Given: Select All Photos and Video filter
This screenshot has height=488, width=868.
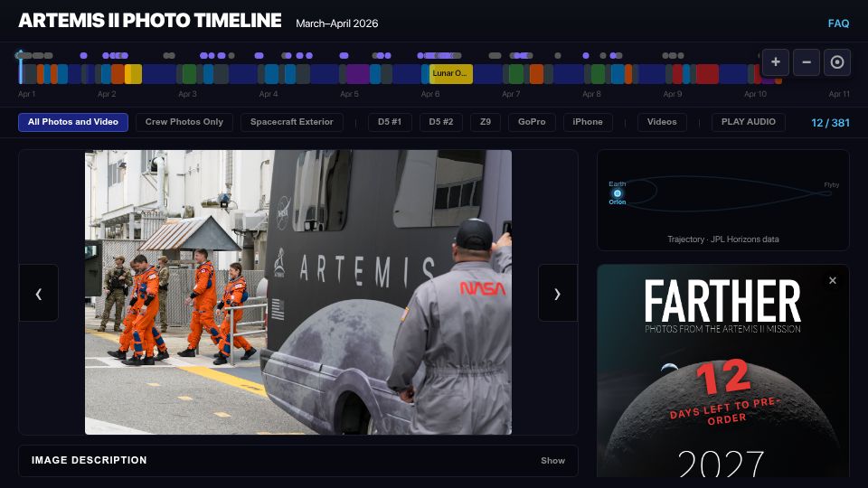Looking at the screenshot, I should coord(73,122).
